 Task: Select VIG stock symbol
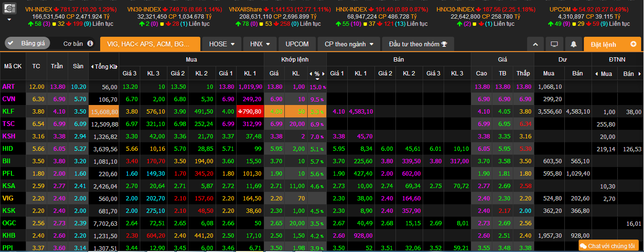pos(8,198)
